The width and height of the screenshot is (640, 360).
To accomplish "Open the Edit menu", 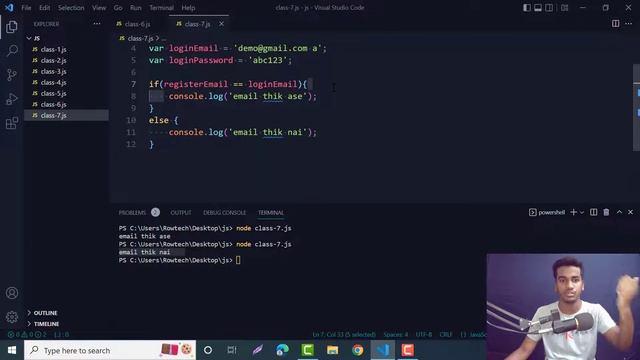I will (x=44, y=8).
